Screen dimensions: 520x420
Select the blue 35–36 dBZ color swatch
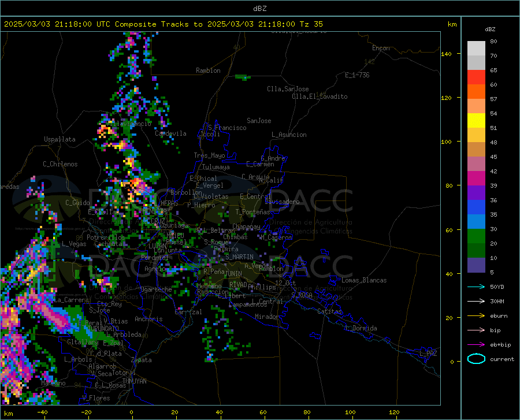[476, 207]
